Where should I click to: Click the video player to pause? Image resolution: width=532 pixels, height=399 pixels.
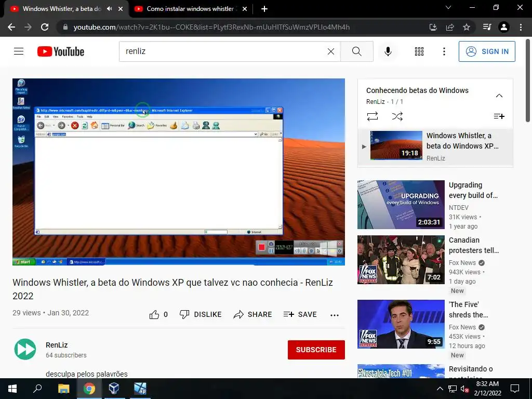pyautogui.click(x=179, y=172)
